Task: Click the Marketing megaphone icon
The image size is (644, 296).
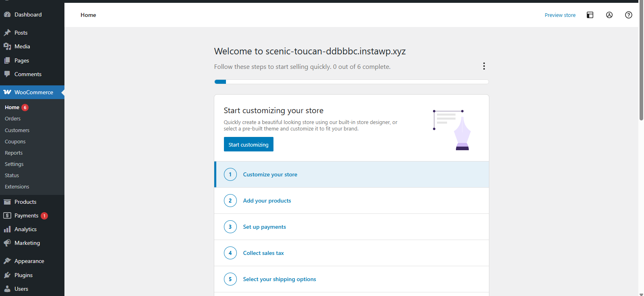Action: click(x=7, y=243)
